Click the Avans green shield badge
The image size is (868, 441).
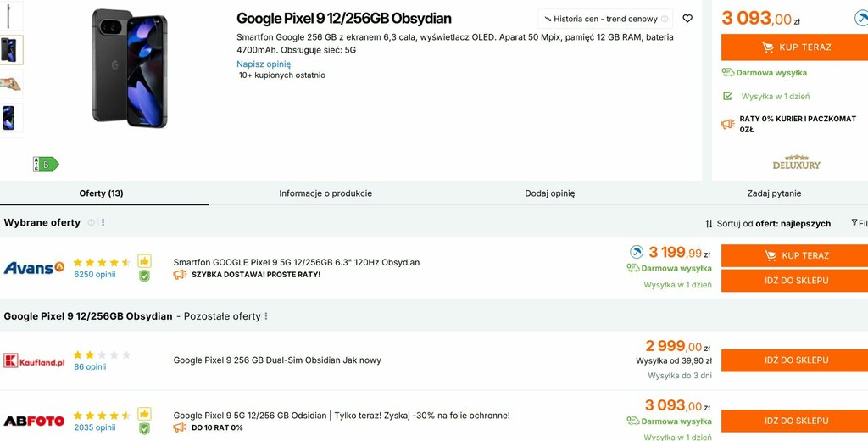point(144,276)
